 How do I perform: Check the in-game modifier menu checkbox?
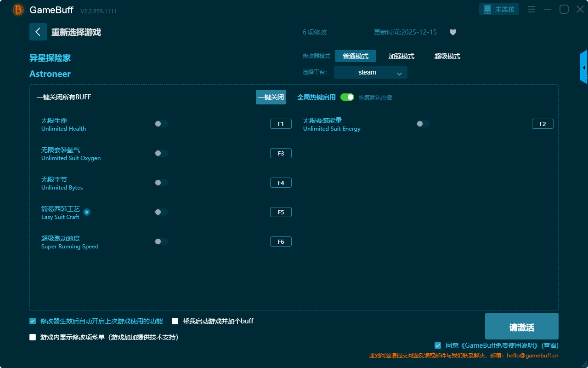(33, 337)
